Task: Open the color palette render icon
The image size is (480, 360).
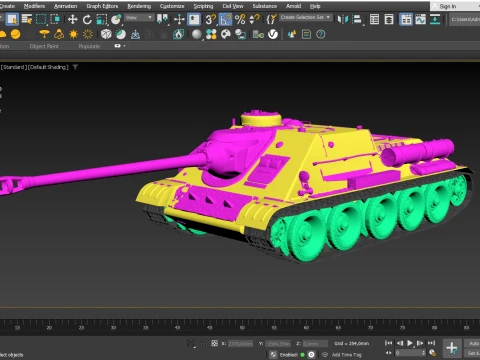Action: [x=226, y=34]
